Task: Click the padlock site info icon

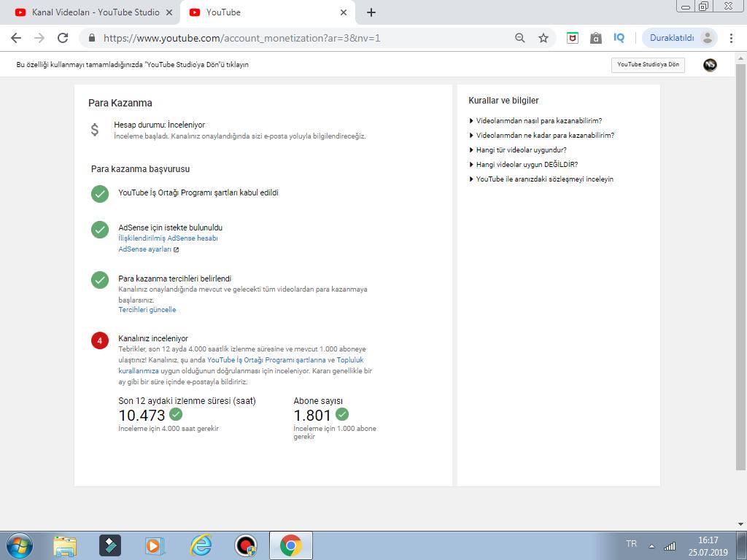Action: 92,38
